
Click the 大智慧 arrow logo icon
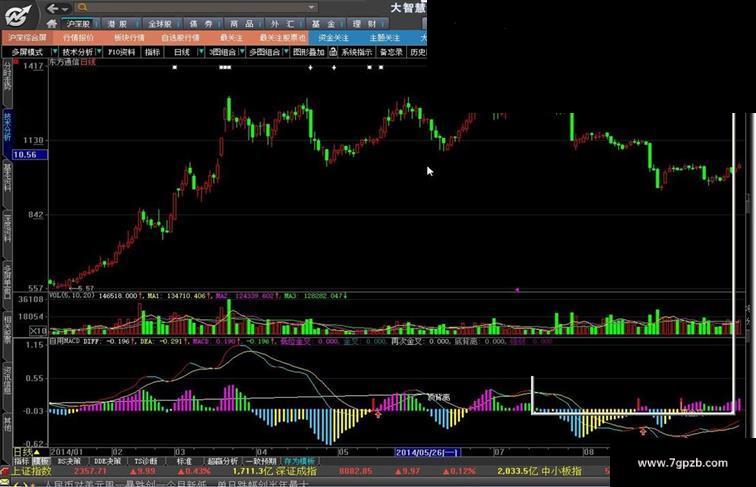pos(18,14)
